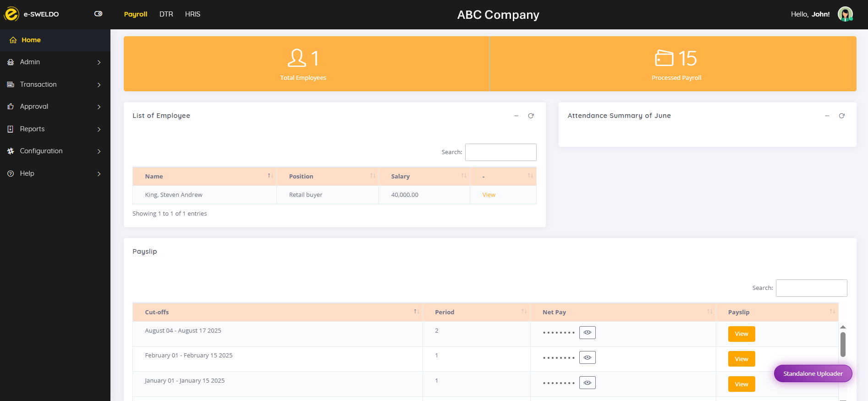Click the Reports menu item

(x=55, y=129)
